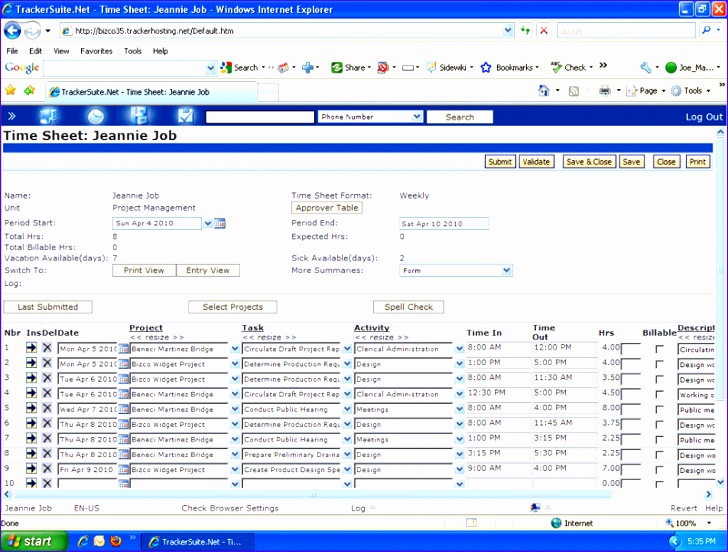This screenshot has width=728, height=552.
Task: Open the browser Home icon
Action: (544, 91)
